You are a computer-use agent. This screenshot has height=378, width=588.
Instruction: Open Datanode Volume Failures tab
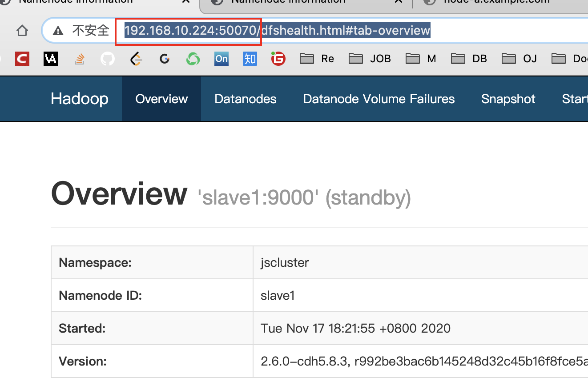379,99
